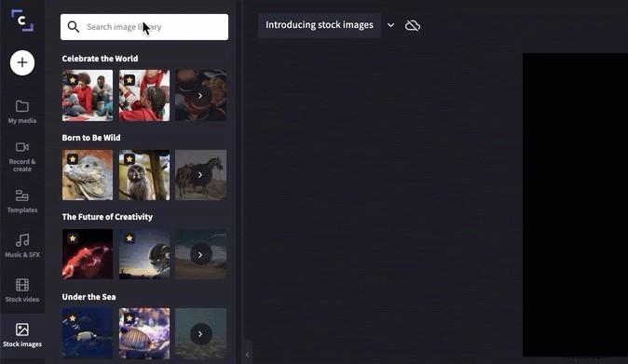The image size is (628, 364).
Task: Click the magnifying glass search icon
Action: pyautogui.click(x=74, y=27)
